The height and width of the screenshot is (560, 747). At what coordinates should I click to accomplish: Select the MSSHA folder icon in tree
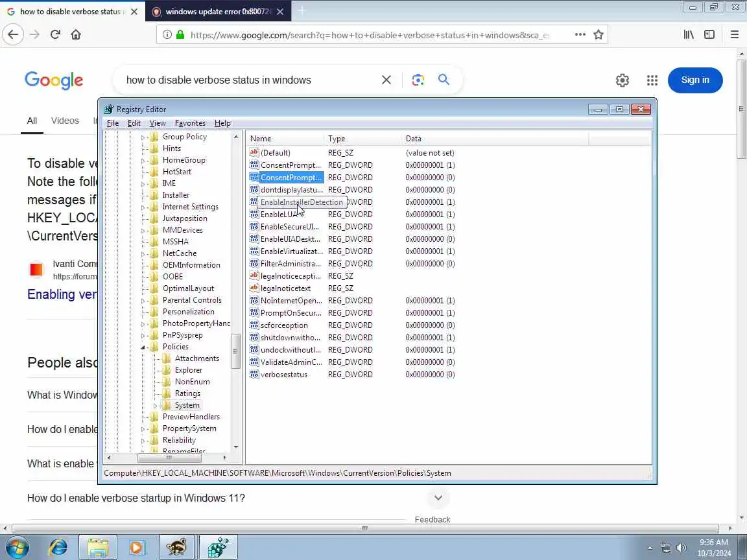pyautogui.click(x=154, y=242)
